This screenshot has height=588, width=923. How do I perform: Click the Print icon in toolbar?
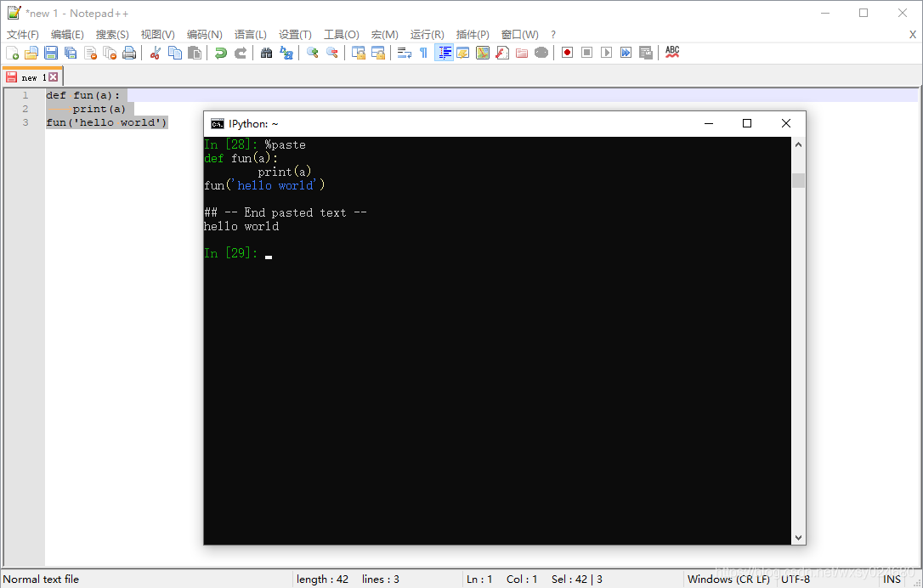click(129, 53)
